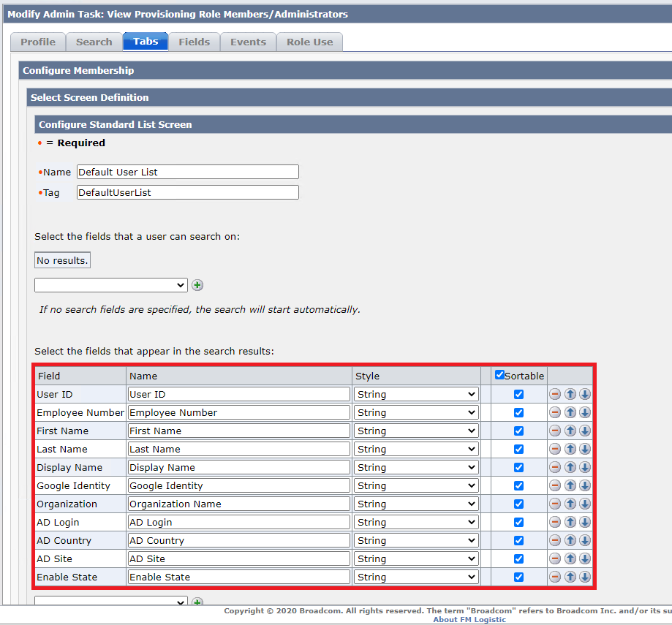Open the Role Use tab
The height and width of the screenshot is (625, 672).
309,42
